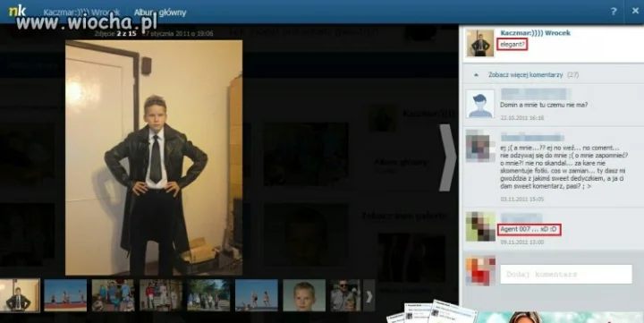
Task: Click avatar beside 'Agent 007' comment
Action: pyautogui.click(x=480, y=226)
